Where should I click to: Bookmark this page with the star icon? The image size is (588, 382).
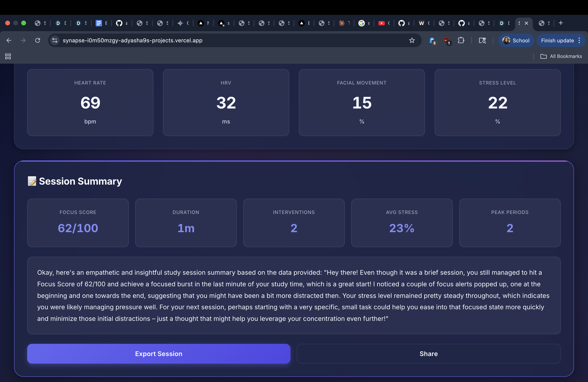pyautogui.click(x=412, y=40)
